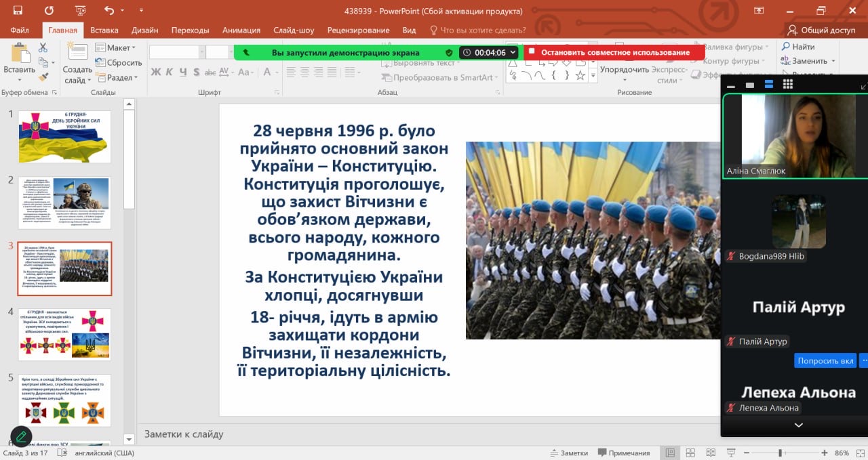The width and height of the screenshot is (868, 460).
Task: Toggle the Примечания comments pane
Action: pyautogui.click(x=623, y=453)
